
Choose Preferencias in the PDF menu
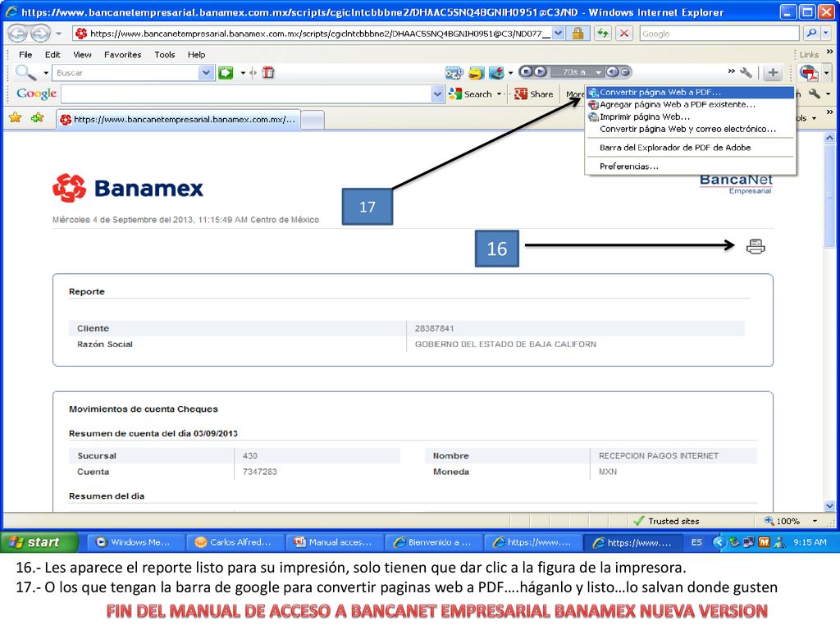[x=690, y=167]
